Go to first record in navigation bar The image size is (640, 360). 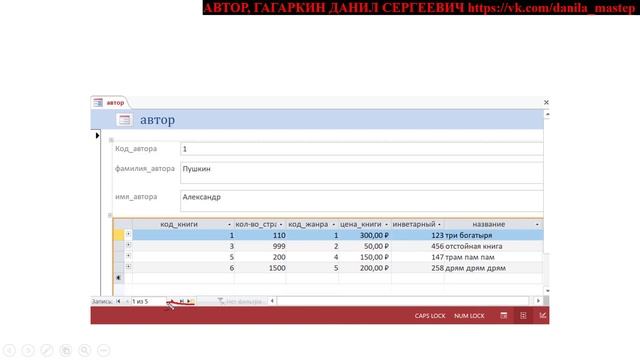118,301
